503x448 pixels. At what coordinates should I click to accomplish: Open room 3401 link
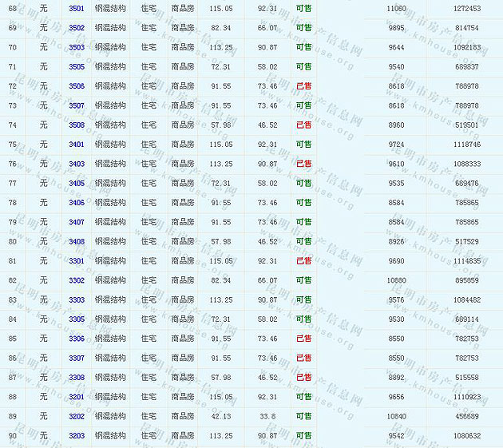[x=77, y=144]
